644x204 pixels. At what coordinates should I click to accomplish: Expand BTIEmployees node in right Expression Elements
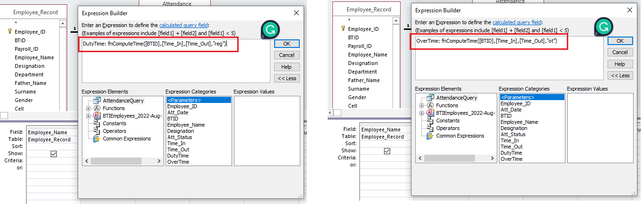coord(421,113)
